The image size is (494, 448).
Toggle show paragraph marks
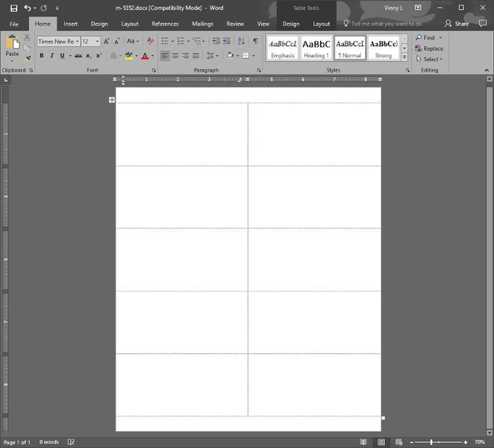(255, 41)
